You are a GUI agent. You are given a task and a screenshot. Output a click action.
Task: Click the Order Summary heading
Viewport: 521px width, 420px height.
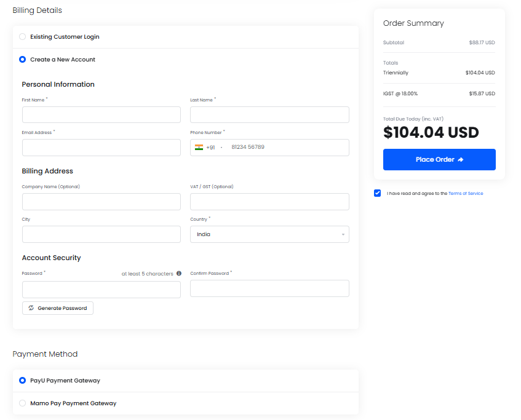click(413, 23)
